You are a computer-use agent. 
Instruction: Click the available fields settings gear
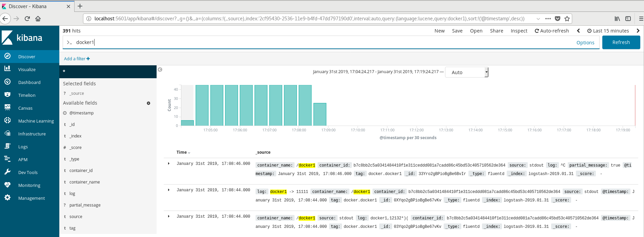point(148,103)
